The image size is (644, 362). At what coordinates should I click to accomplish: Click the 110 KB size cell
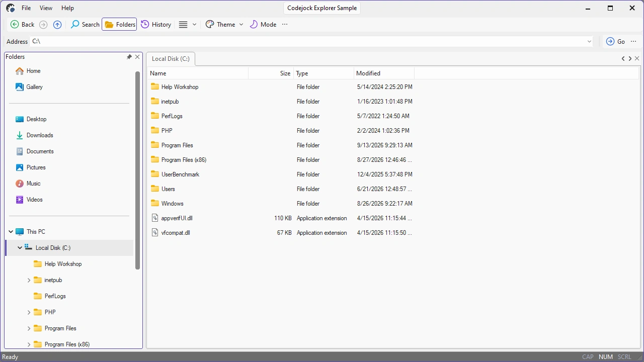point(283,218)
